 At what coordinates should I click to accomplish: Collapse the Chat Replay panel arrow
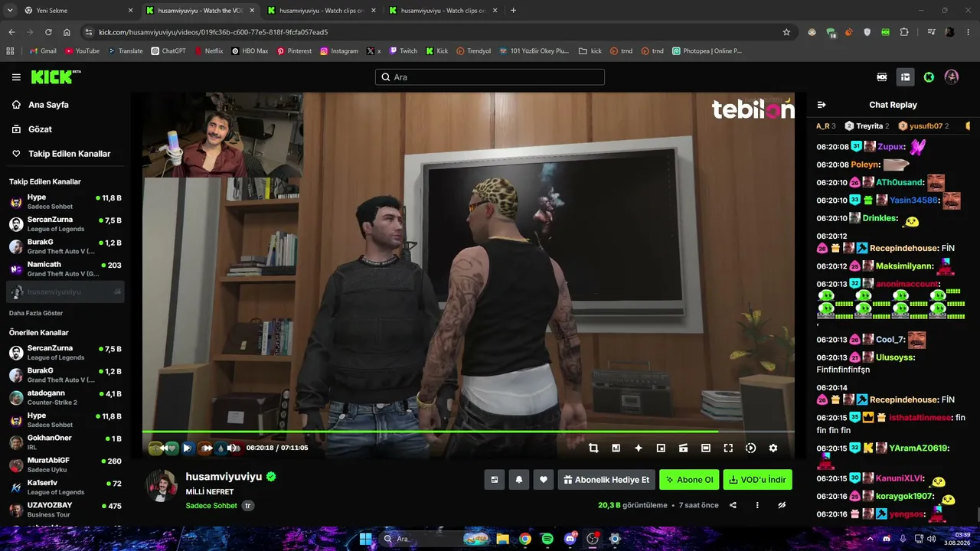click(x=822, y=105)
